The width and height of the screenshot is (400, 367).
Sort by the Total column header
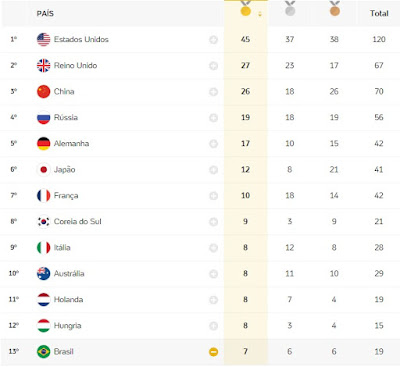tap(379, 13)
